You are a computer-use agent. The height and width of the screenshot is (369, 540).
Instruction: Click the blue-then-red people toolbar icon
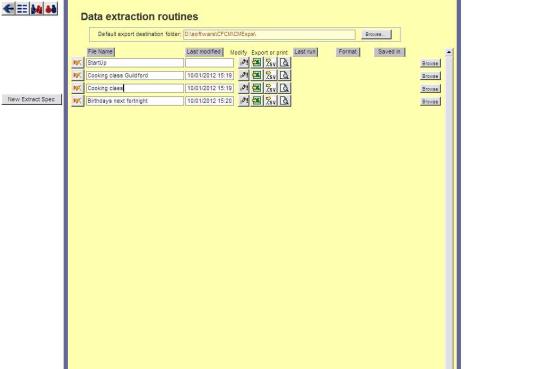[x=37, y=9]
